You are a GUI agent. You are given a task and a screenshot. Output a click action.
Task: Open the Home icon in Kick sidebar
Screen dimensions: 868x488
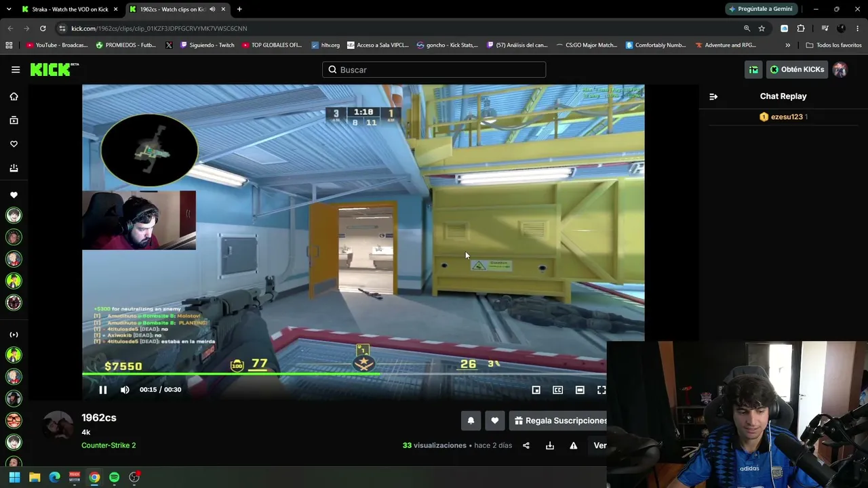[x=14, y=96]
